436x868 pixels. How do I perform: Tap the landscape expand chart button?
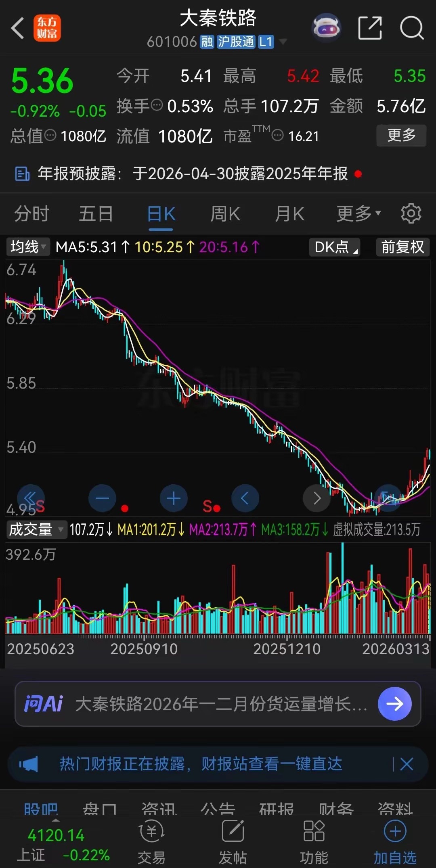[x=388, y=498]
